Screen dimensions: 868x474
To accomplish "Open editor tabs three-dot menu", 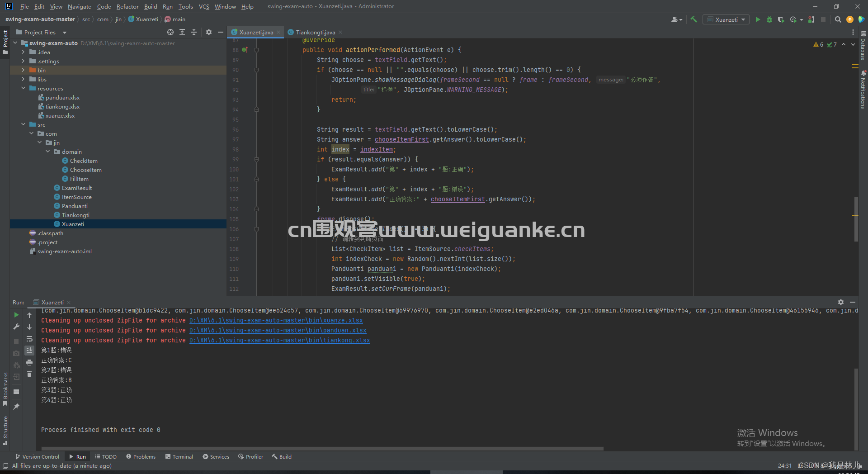I will point(853,32).
